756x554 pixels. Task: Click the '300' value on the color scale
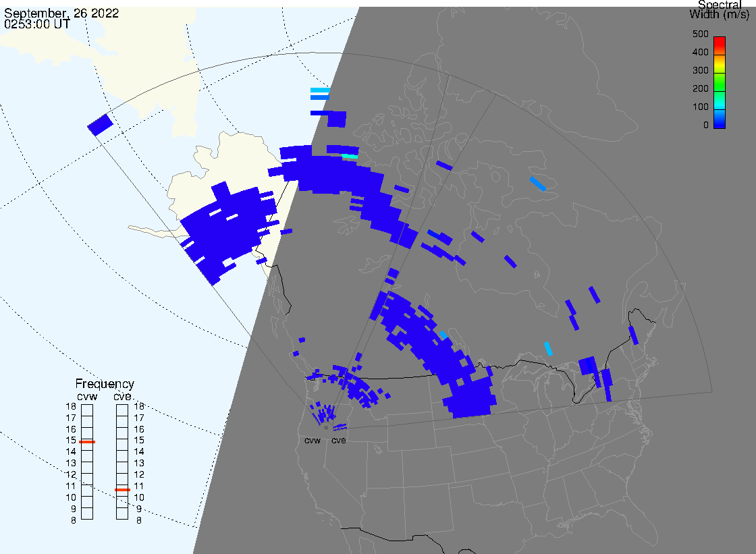pos(701,70)
